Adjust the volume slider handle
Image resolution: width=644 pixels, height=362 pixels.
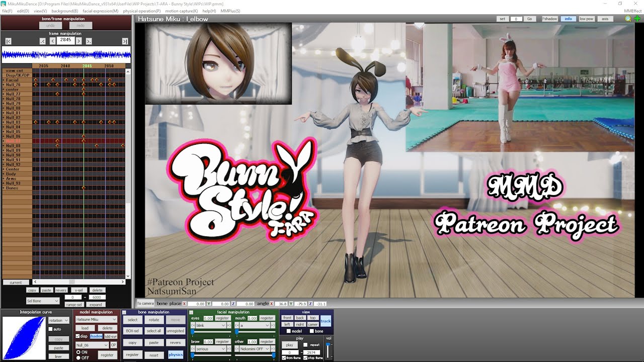tap(329, 344)
